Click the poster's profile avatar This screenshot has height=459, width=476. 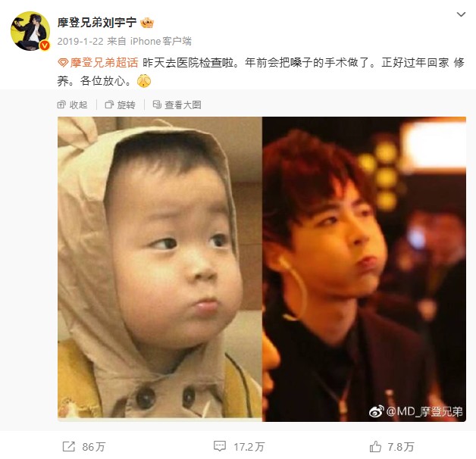click(x=30, y=31)
